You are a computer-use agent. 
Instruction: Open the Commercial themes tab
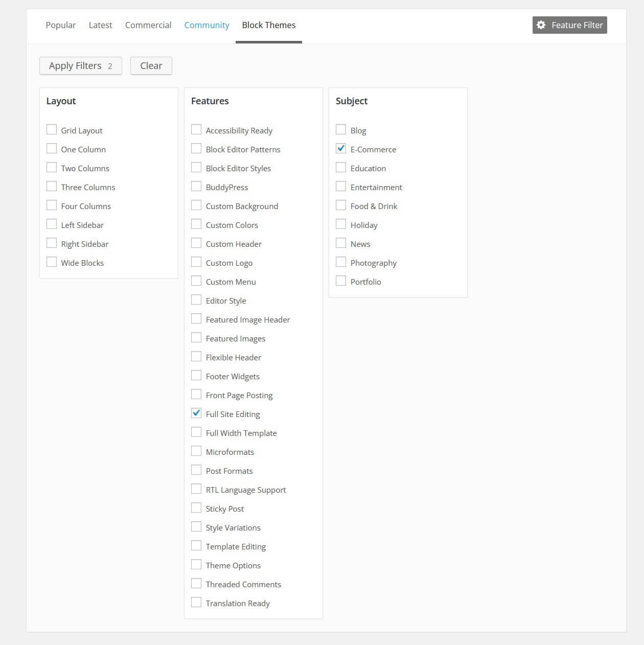click(x=148, y=25)
